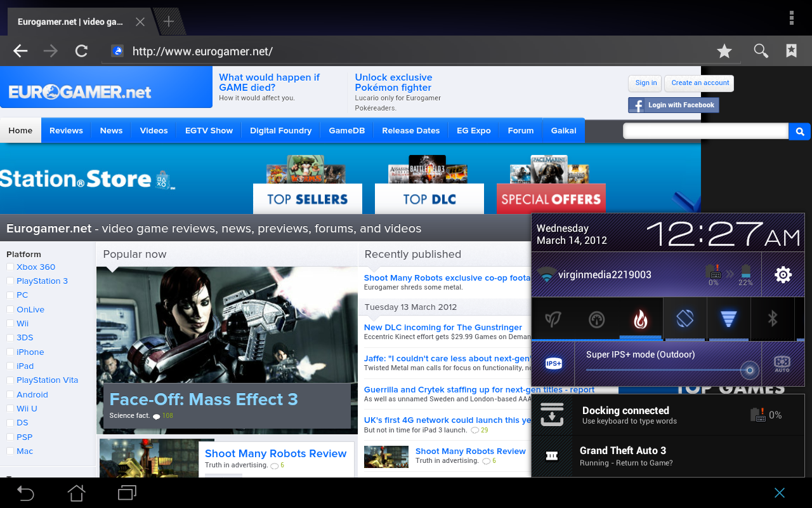
Task: Adjust the brightness slider handle
Action: point(750,370)
